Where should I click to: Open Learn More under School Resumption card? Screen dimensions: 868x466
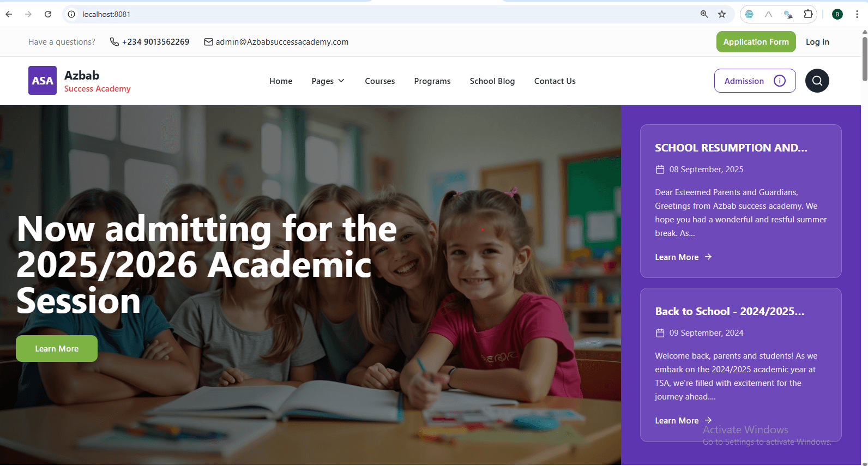684,257
